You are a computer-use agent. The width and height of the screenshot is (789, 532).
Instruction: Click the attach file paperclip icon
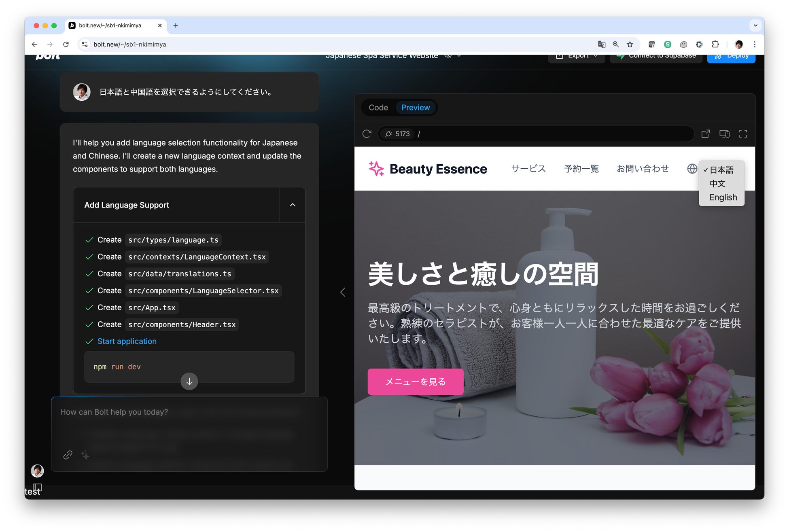coord(68,455)
